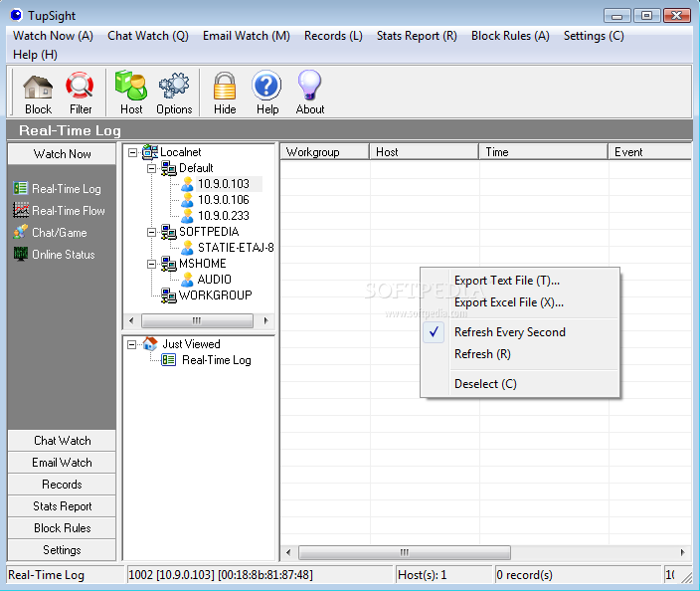Open the Block Rules (A) menu

[x=510, y=36]
